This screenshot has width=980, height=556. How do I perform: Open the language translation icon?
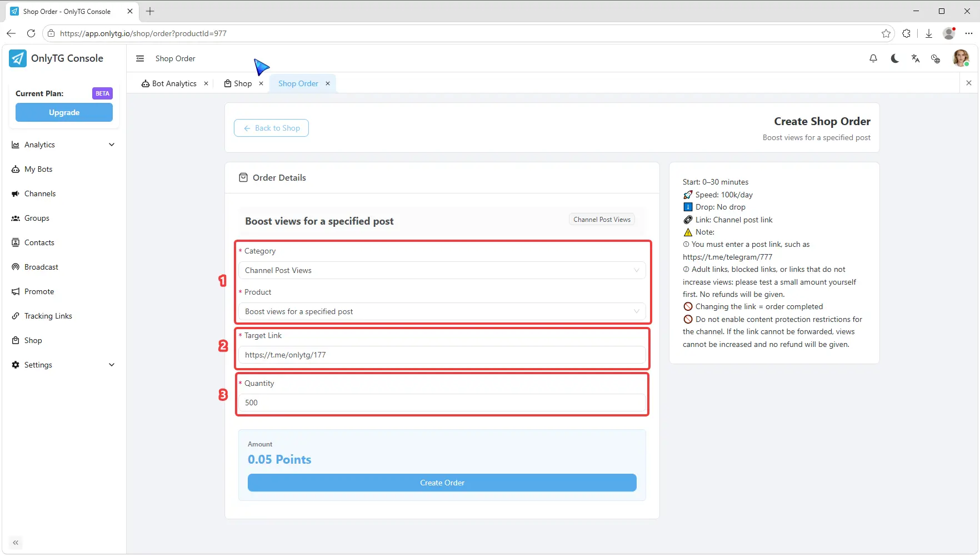point(916,58)
